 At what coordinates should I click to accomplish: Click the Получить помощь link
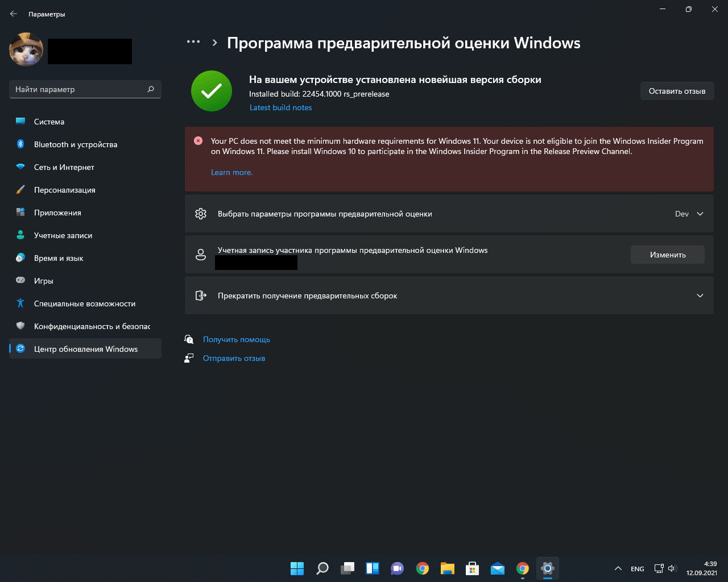point(237,339)
